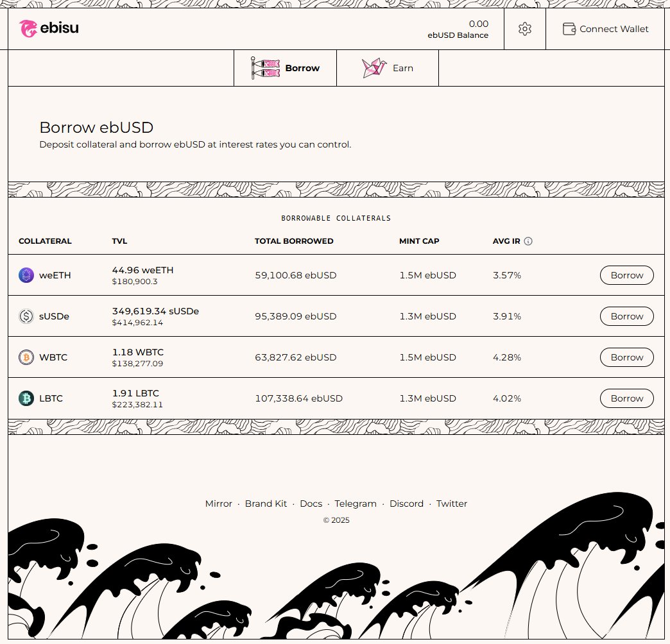Click the Borrow ebUSD heading
The height and width of the screenshot is (644, 670).
click(x=96, y=127)
